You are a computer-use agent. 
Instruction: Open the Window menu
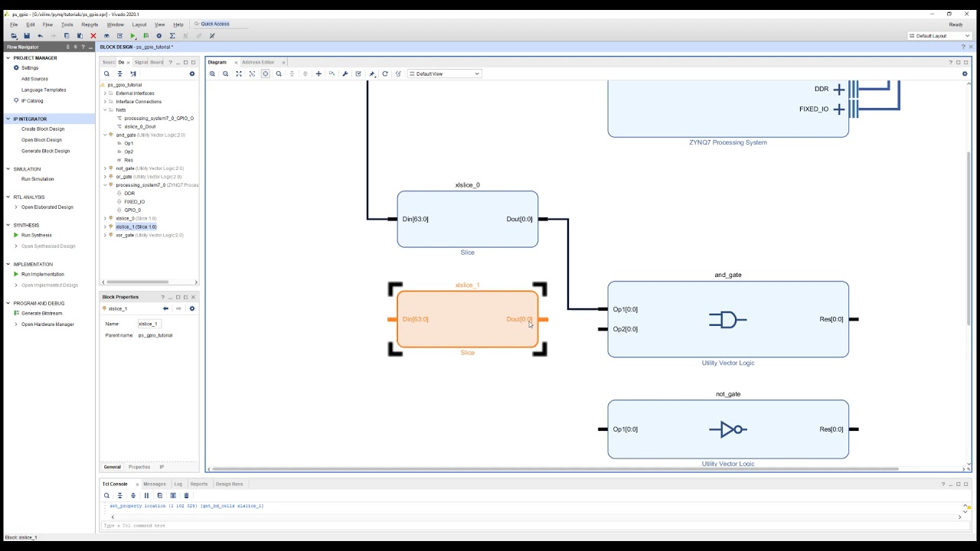coord(115,24)
